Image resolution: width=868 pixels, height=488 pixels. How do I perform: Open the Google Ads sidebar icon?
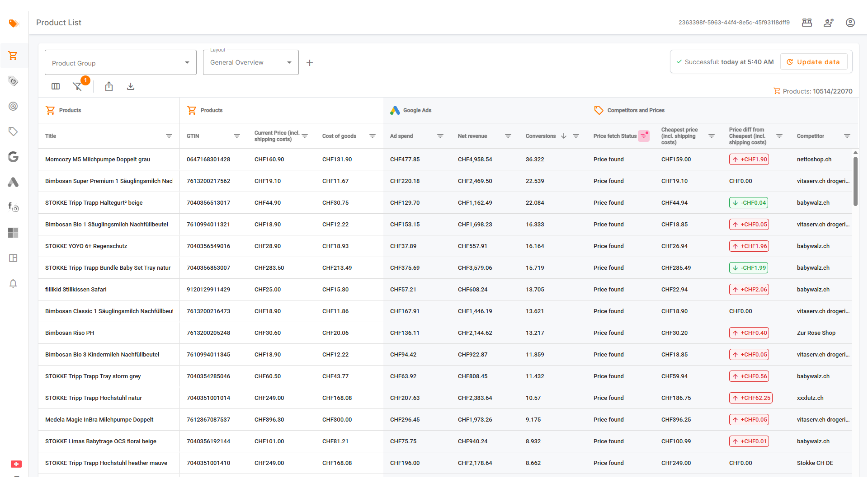pos(13,182)
